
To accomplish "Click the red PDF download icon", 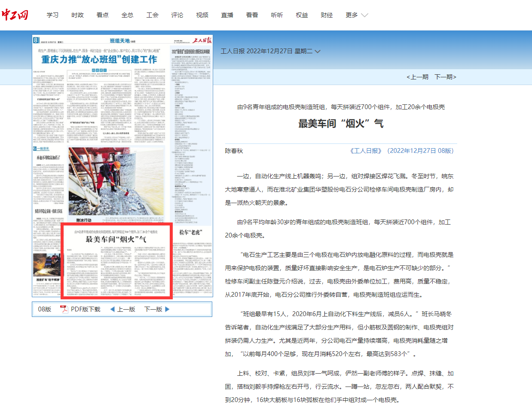I will tap(64, 309).
